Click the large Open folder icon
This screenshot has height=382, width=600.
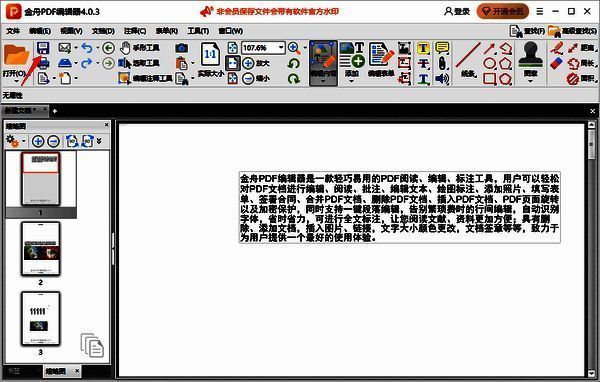(16, 56)
